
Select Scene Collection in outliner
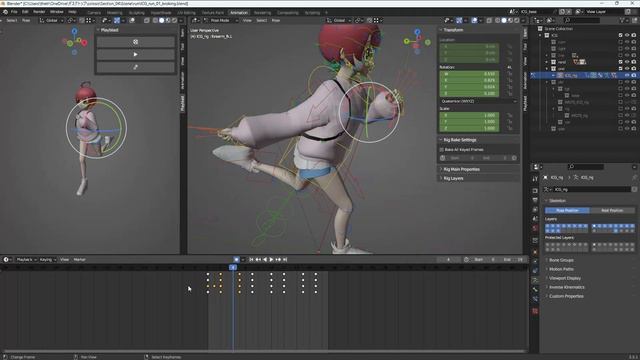558,29
